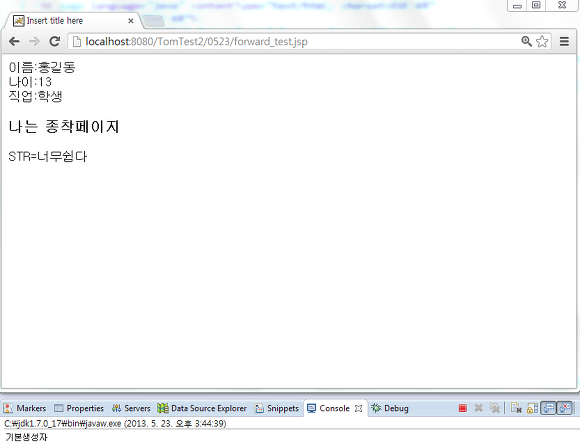Switch to the Servers tab
Screen dimensions: 580x446
click(131, 408)
